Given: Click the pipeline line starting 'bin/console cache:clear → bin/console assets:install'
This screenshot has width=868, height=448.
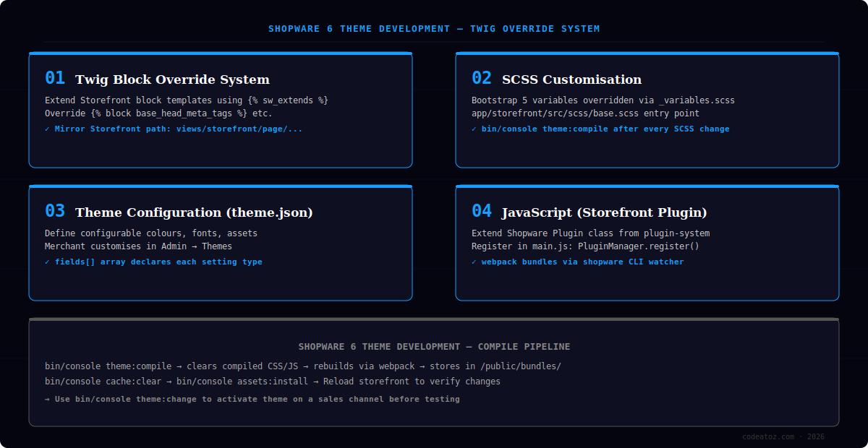Looking at the screenshot, I should tap(272, 382).
